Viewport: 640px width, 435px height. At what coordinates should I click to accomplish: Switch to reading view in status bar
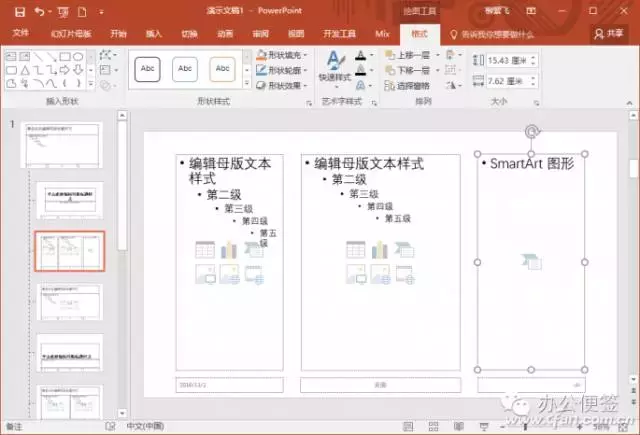(x=458, y=426)
